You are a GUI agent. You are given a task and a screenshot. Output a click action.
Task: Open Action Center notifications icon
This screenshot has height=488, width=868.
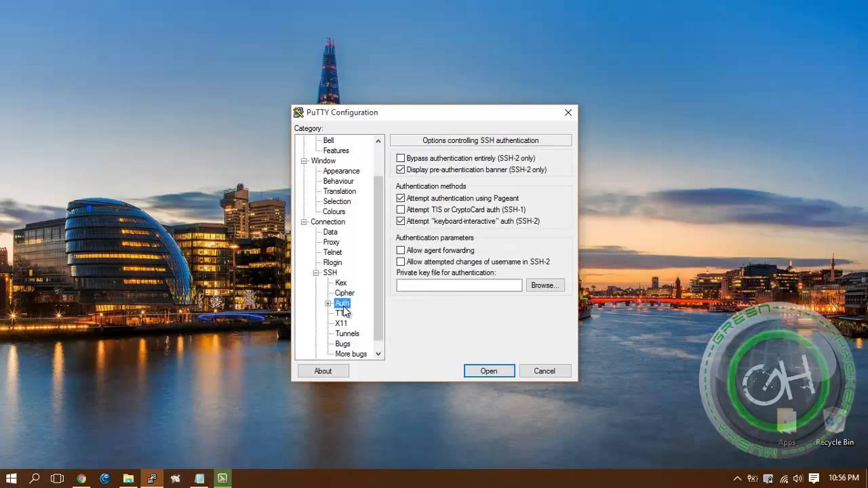[x=814, y=479]
